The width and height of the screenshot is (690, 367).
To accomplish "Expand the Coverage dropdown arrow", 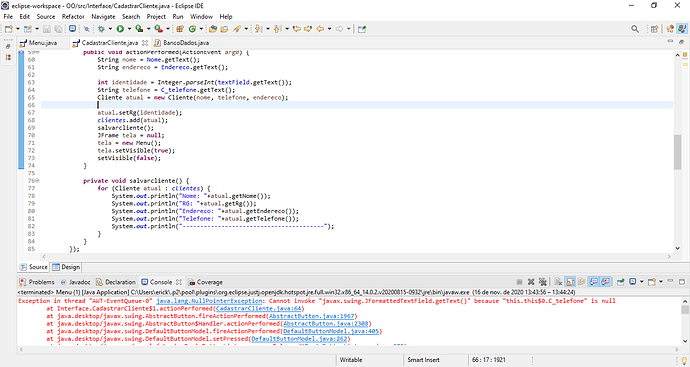I will pos(148,29).
